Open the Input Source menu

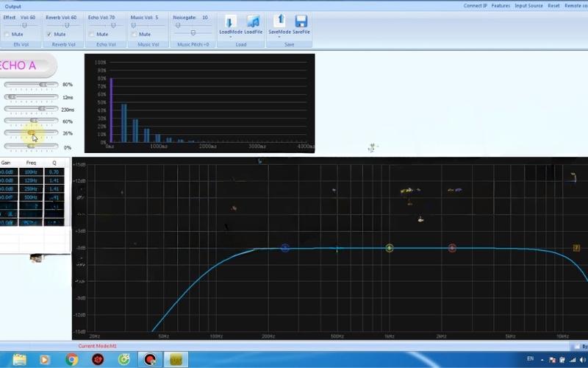528,6
